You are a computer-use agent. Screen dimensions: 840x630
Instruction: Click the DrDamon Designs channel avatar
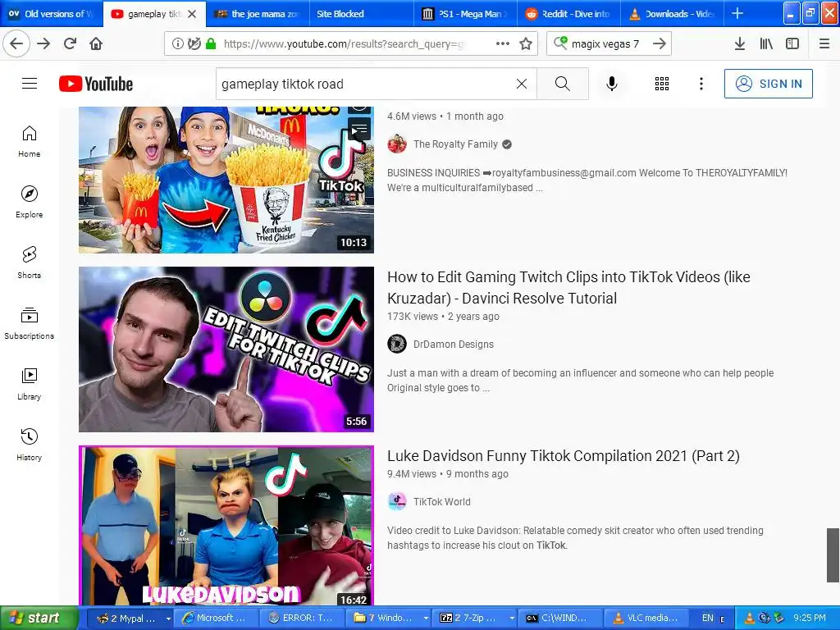point(397,344)
